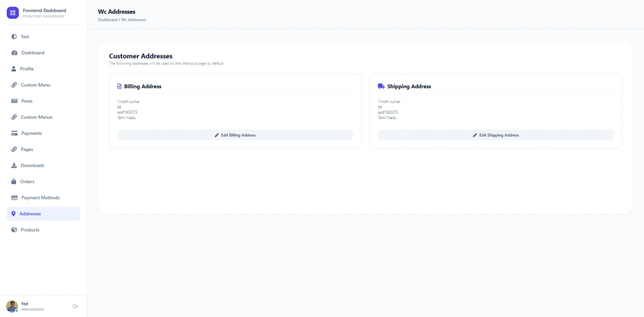The image size is (644, 317).
Task: Click the Shipping Address truck icon
Action: 381,86
